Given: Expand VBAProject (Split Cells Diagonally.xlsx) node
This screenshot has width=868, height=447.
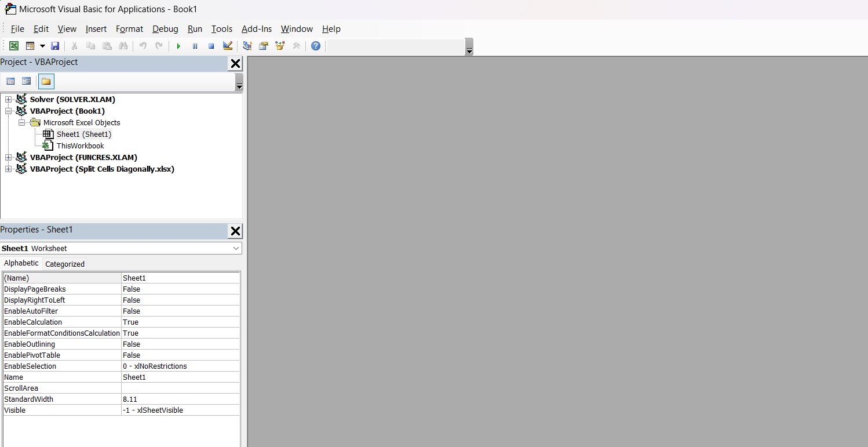Looking at the screenshot, I should (8, 169).
